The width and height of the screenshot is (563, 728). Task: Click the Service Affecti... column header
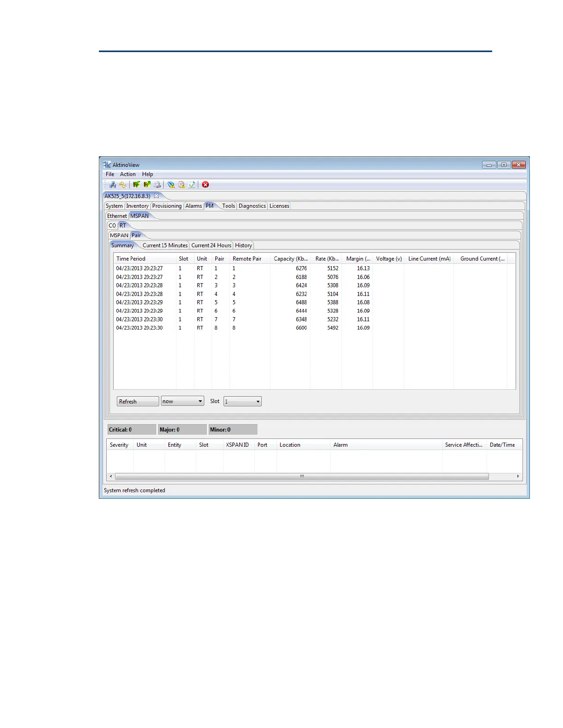(465, 445)
